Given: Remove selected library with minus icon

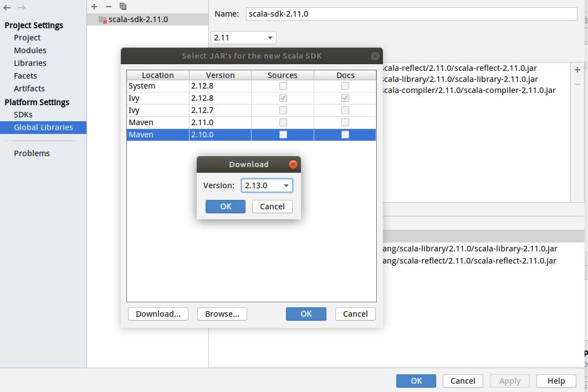Looking at the screenshot, I should pos(109,7).
